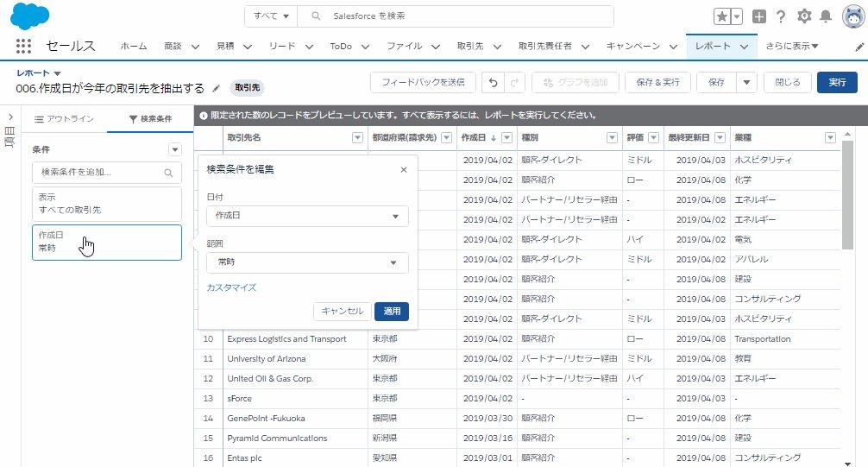Image resolution: width=868 pixels, height=467 pixels.
Task: Open the Favorites star icon
Action: pos(722,16)
